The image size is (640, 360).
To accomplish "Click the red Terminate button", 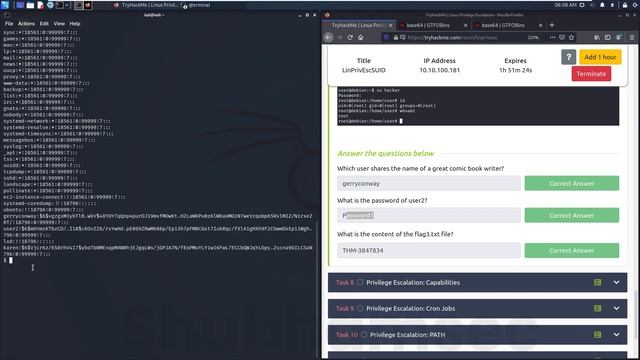I will pos(591,74).
